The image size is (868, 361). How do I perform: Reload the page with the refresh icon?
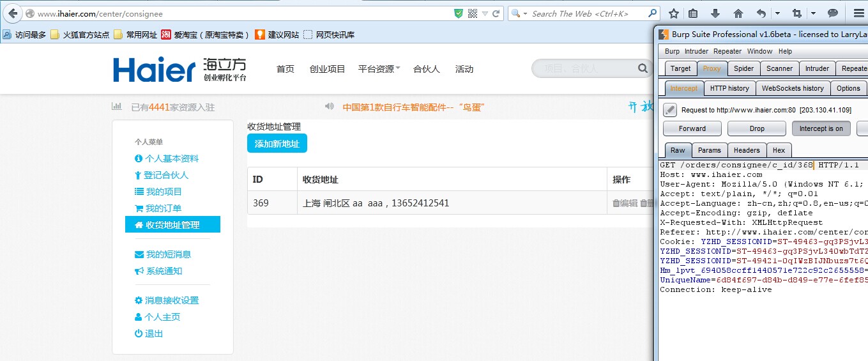496,13
